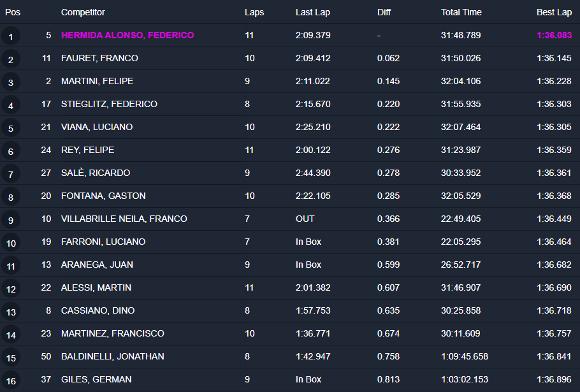Click In Box status for FARRONI, LUCIANO
The image size is (580, 392).
(x=308, y=242)
